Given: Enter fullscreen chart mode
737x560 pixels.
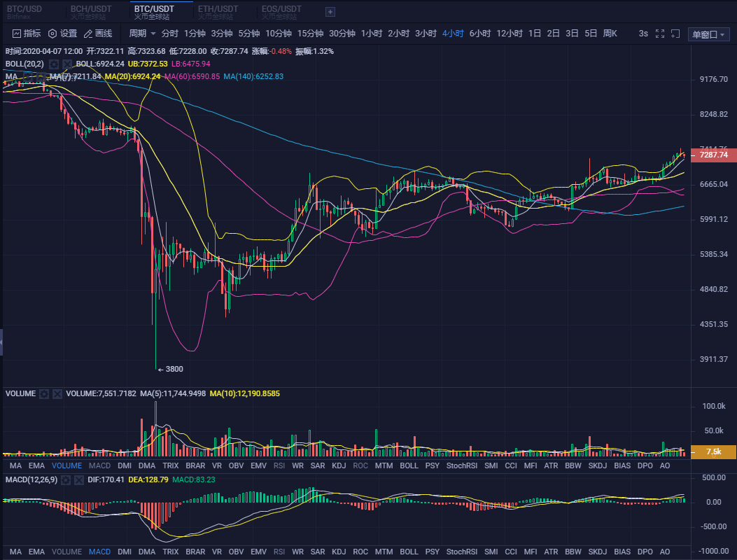Looking at the screenshot, I should (660, 34).
